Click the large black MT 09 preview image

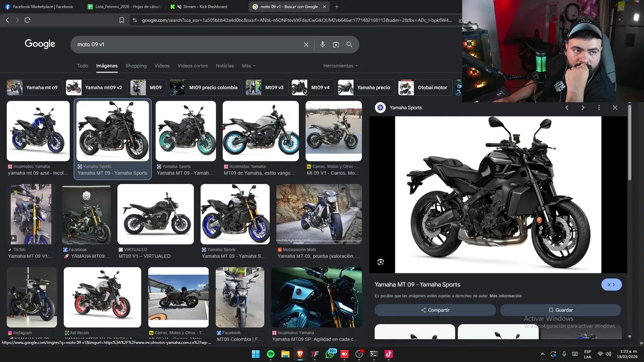[498, 195]
